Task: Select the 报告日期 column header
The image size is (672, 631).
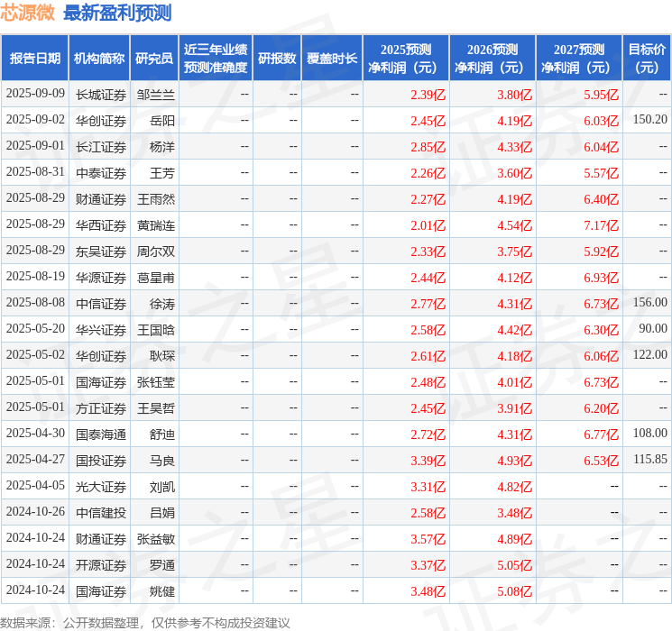Action: click(35, 59)
